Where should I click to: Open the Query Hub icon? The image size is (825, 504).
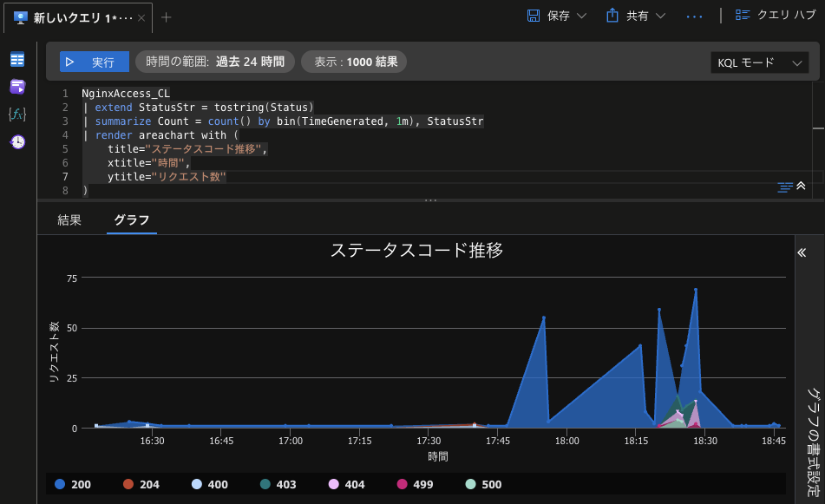pos(743,16)
